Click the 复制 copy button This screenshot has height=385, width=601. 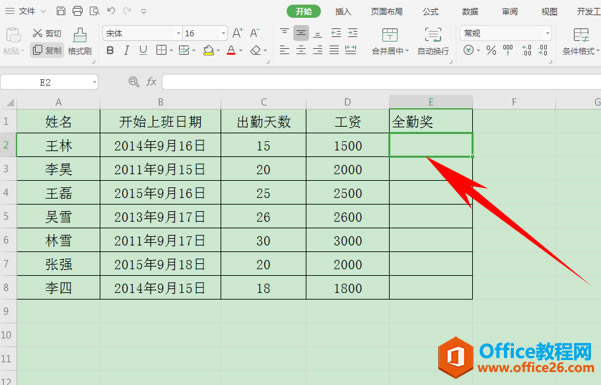tap(47, 50)
